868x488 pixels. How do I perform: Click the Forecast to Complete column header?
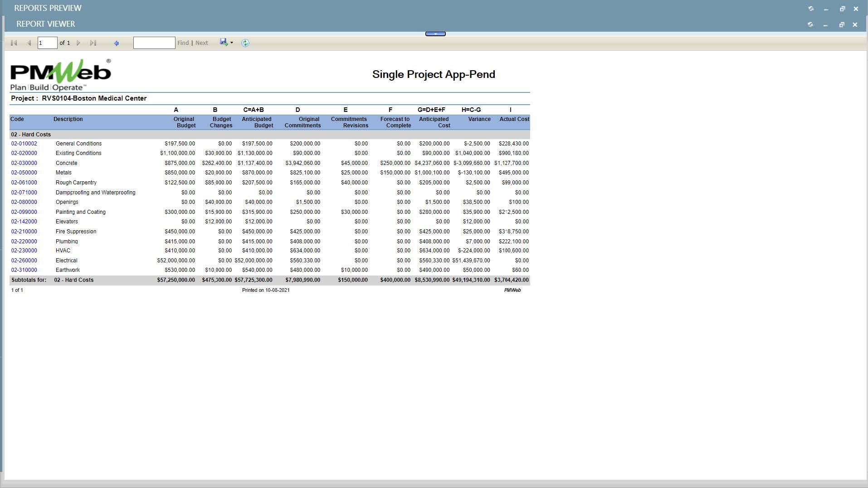[395, 122]
